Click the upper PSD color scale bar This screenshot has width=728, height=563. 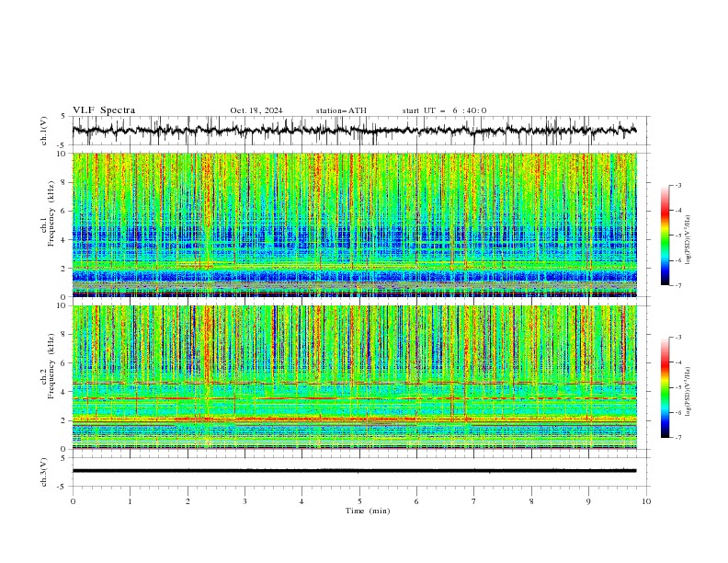665,236
